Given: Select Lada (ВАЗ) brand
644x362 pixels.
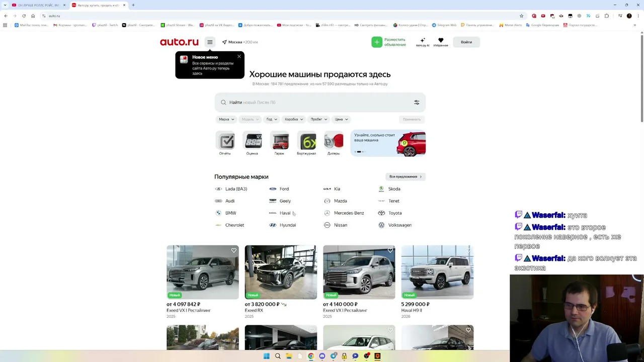Looking at the screenshot, I should pos(231,189).
